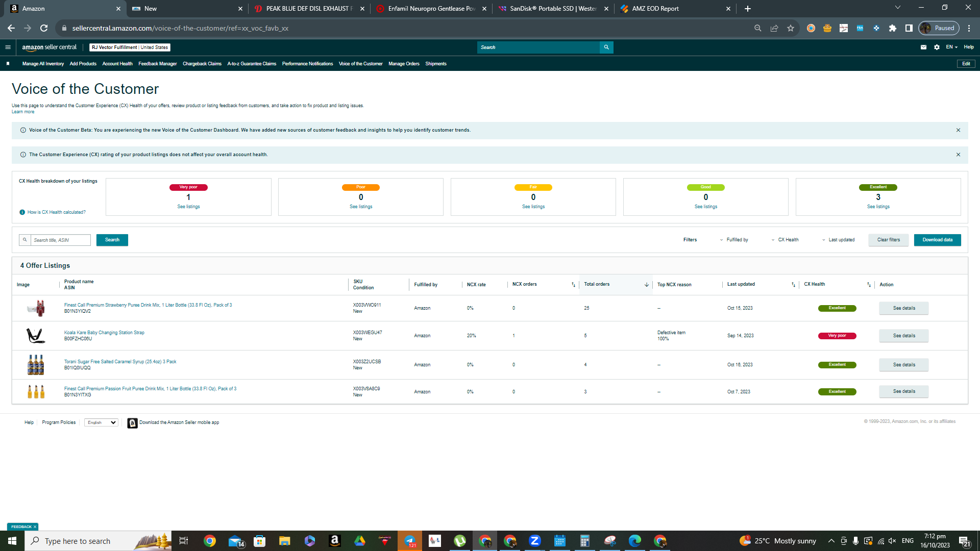Open Manage All Inventory menu item
This screenshot has height=551, width=980.
coord(43,64)
